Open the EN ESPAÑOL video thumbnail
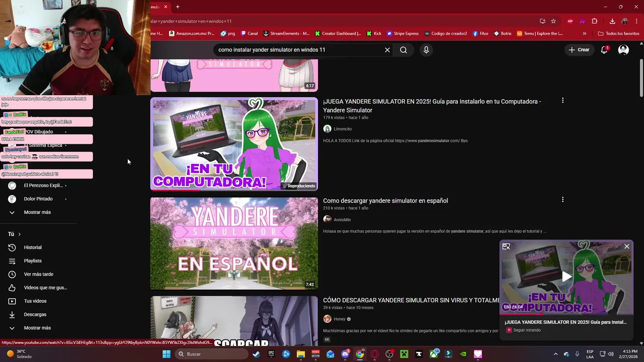Image resolution: width=644 pixels, height=362 pixels. tap(234, 243)
